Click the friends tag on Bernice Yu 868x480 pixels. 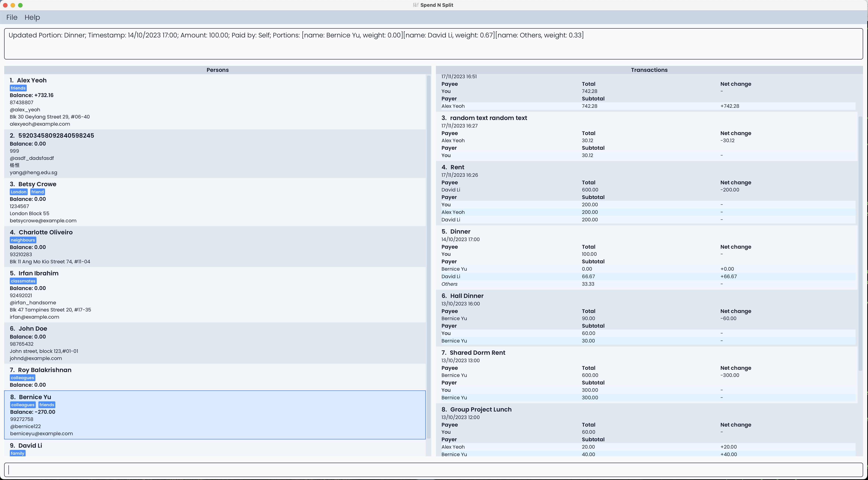46,405
